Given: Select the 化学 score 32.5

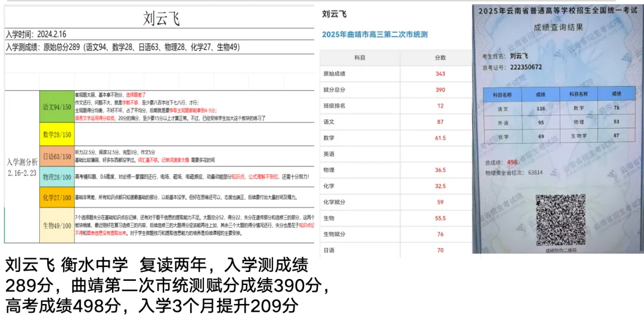Looking at the screenshot, I should click(x=440, y=186).
